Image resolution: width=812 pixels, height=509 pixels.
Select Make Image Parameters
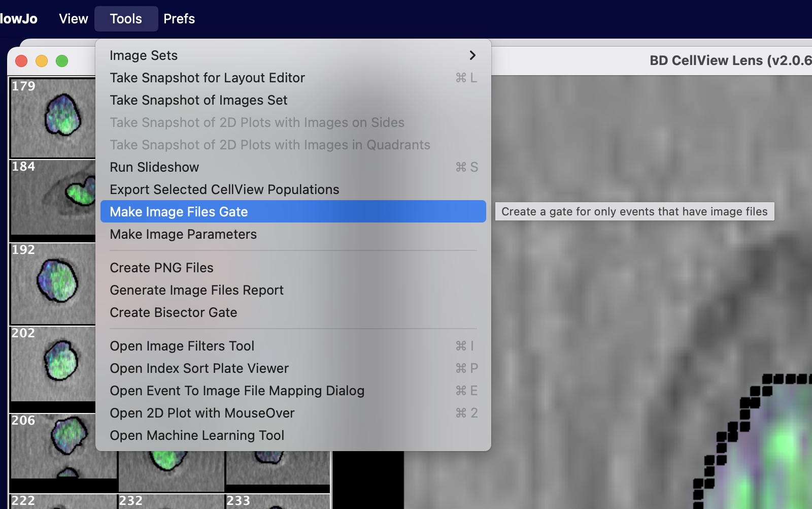click(293, 234)
